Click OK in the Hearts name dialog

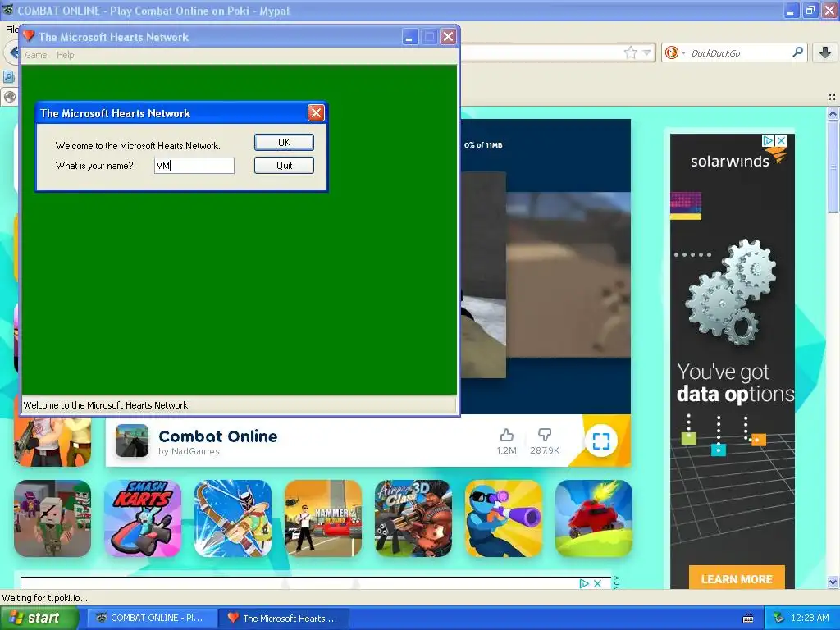click(284, 143)
